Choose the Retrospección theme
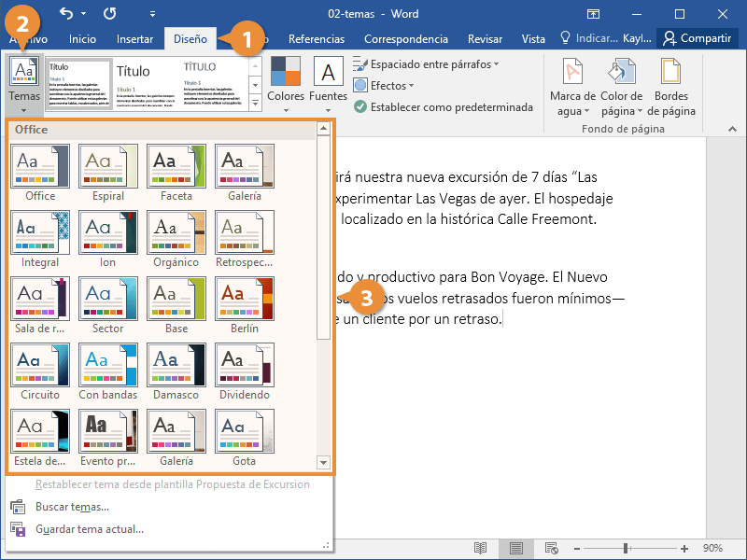The height and width of the screenshot is (560, 747). 245,239
